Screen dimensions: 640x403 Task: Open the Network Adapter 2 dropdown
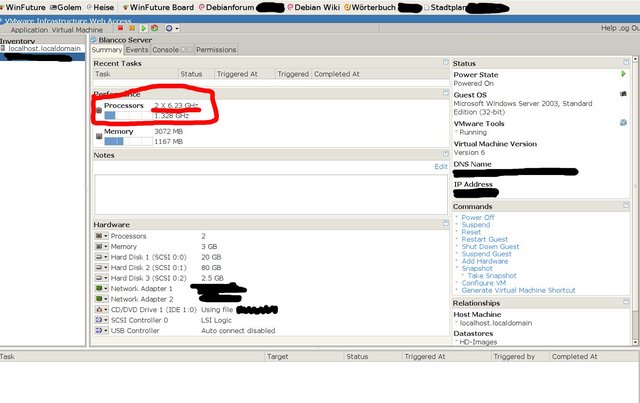click(101, 299)
